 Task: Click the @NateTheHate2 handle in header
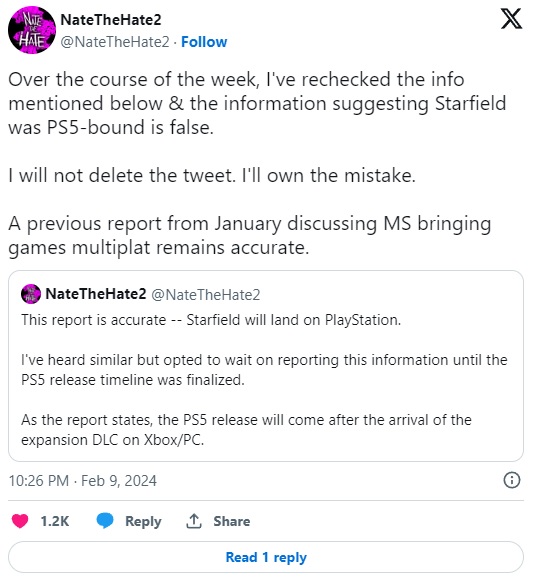[115, 42]
